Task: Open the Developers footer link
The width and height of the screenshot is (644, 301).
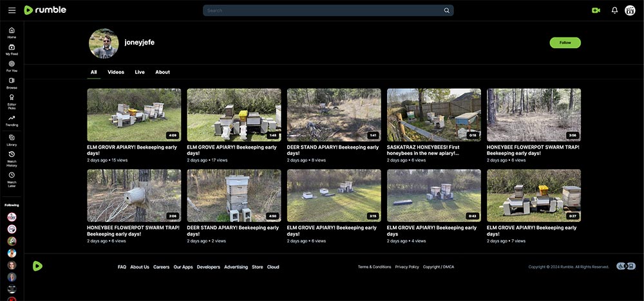Action: coord(208,267)
